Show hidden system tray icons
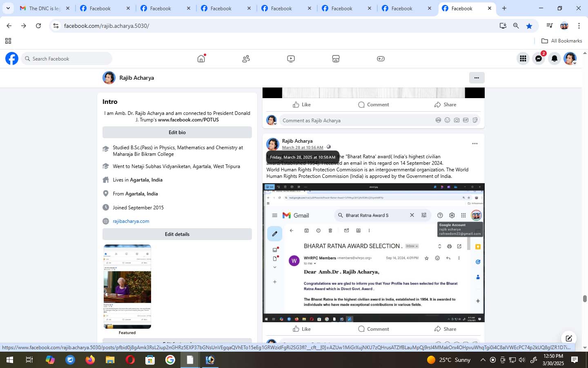 click(x=483, y=360)
